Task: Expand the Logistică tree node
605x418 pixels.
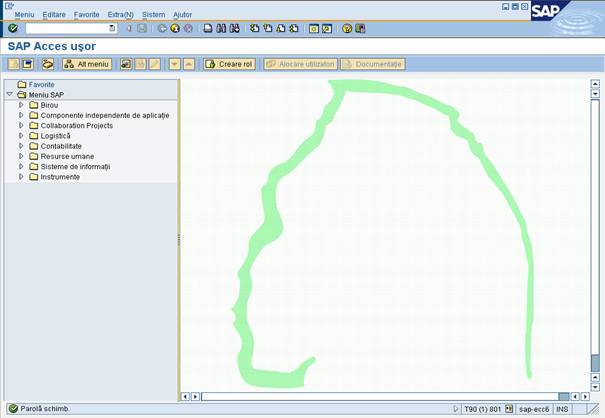Action: point(21,136)
